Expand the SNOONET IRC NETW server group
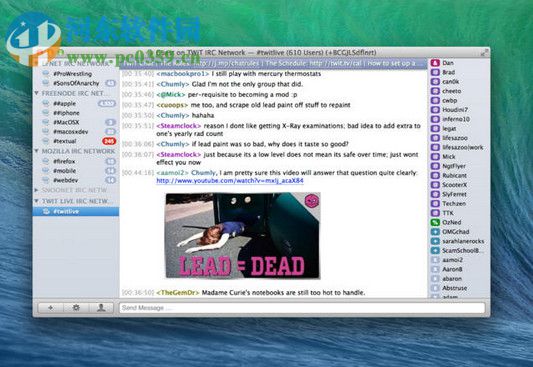The height and width of the screenshot is (367, 533). (x=36, y=190)
